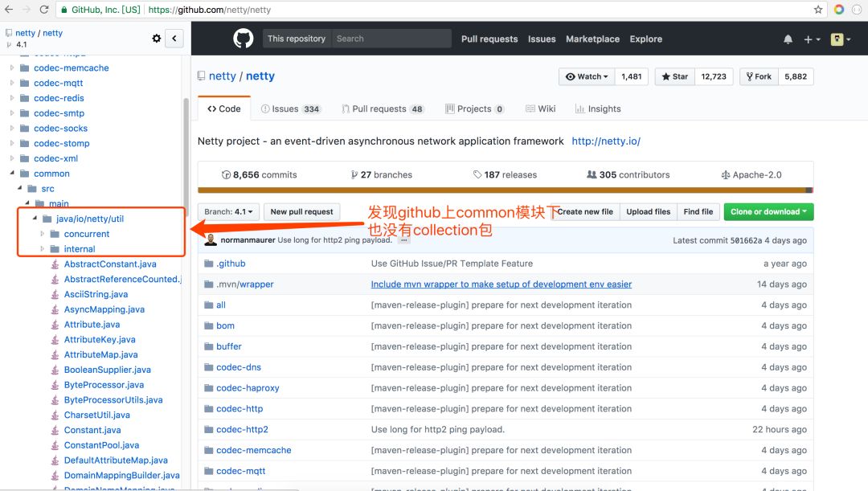Open Marketplace in top navigation
Image resolution: width=868 pixels, height=491 pixels.
pos(592,39)
